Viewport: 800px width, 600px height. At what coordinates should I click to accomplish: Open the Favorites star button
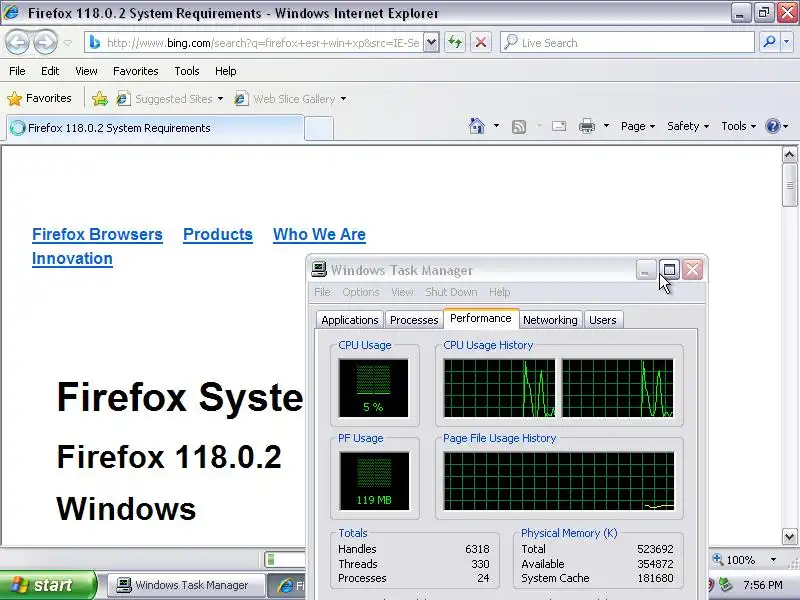point(39,98)
